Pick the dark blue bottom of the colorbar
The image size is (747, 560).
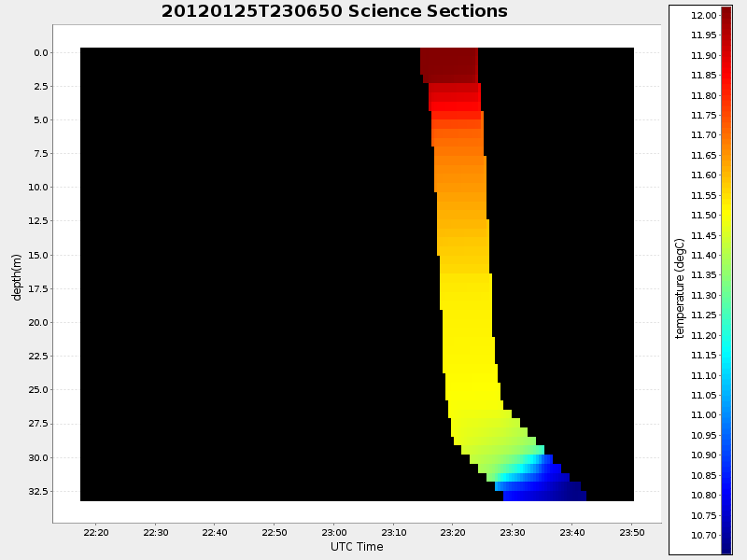coord(726,546)
